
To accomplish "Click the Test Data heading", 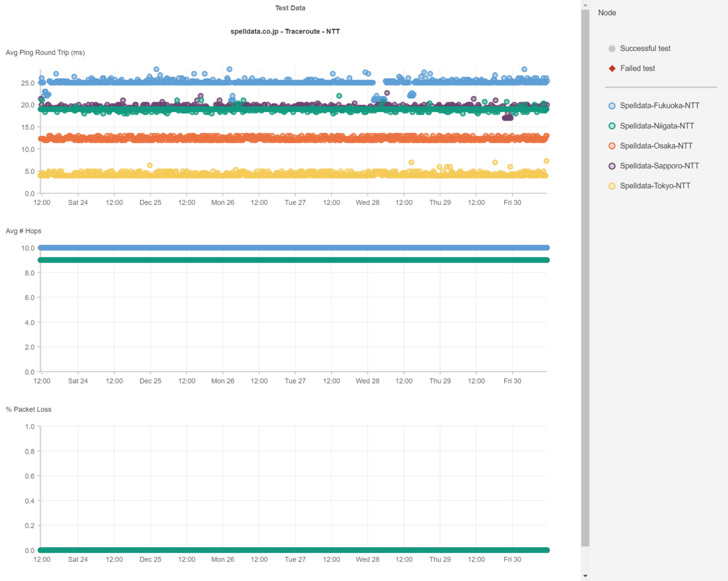I will [290, 8].
